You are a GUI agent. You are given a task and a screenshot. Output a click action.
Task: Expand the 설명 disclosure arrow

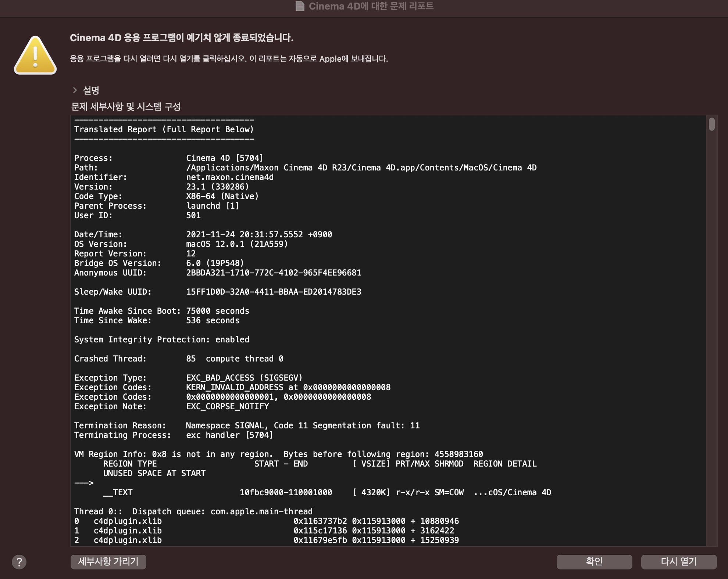pos(75,90)
